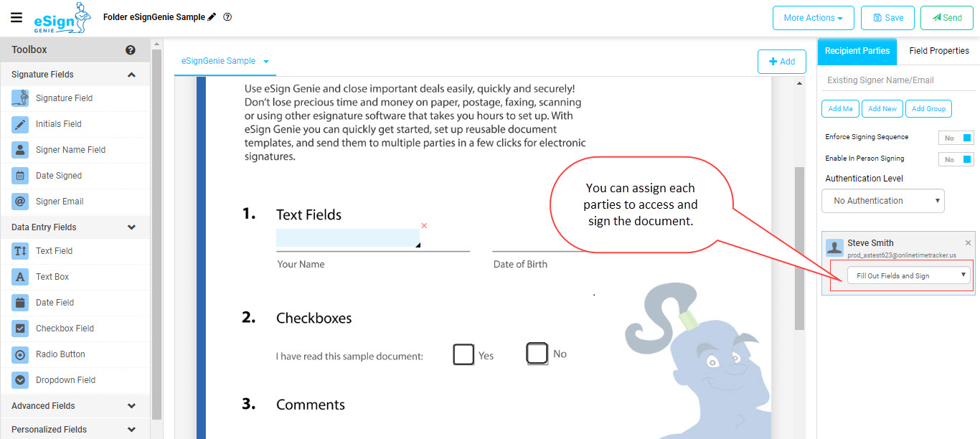Click the Toolbox help question icon
Image resolution: width=980 pixels, height=439 pixels.
[x=131, y=50]
